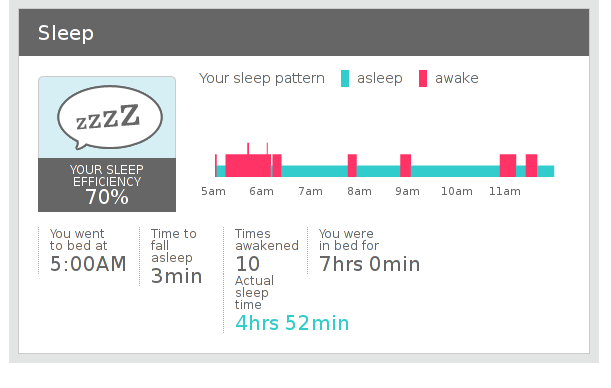Click the zzzZ speech bubble icon
Viewport: 611px width, 388px height.
(x=110, y=118)
